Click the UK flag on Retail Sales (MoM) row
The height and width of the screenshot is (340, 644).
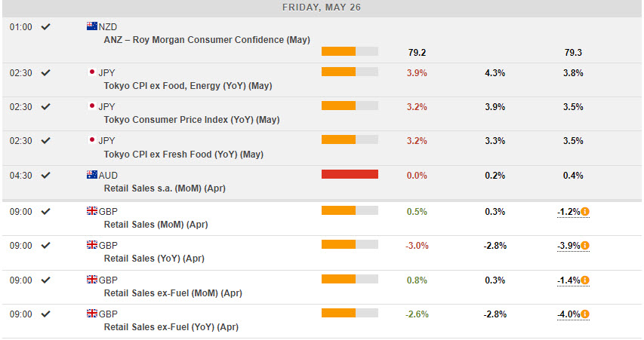91,211
